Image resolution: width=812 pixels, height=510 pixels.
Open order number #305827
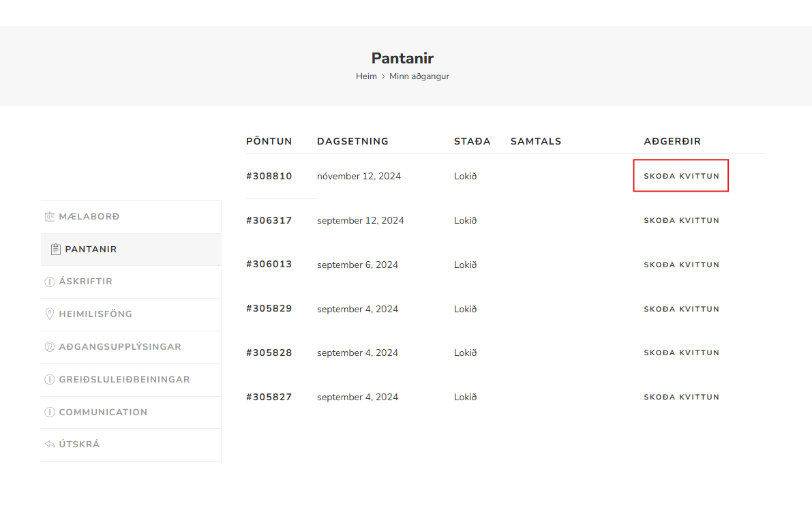pos(269,397)
